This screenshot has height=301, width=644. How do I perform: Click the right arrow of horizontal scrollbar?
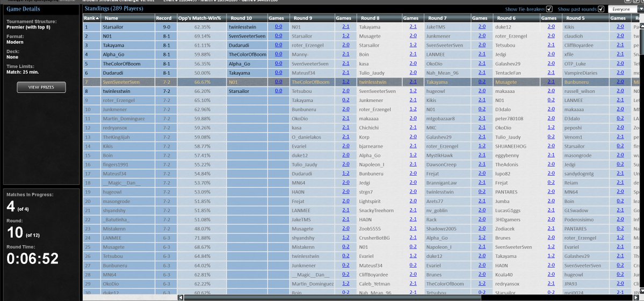[636, 297]
